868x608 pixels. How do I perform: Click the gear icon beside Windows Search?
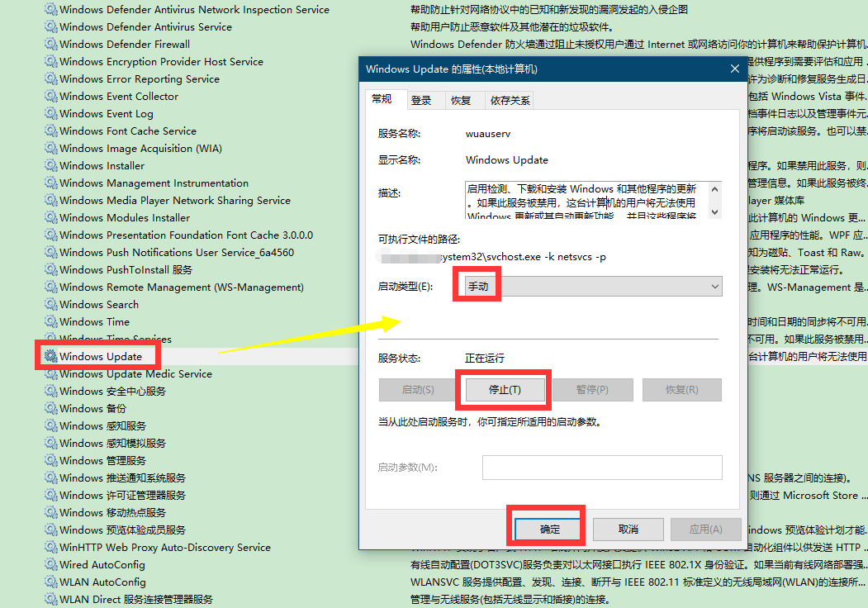coord(51,305)
